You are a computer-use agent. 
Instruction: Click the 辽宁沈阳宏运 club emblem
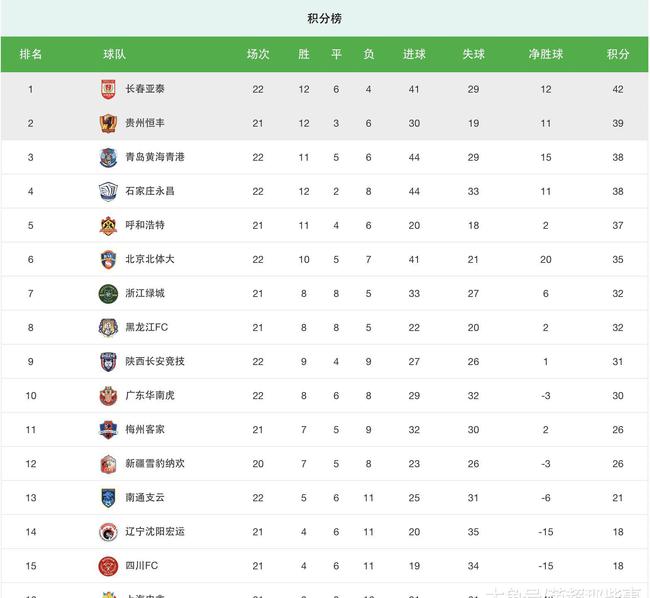[x=108, y=532]
